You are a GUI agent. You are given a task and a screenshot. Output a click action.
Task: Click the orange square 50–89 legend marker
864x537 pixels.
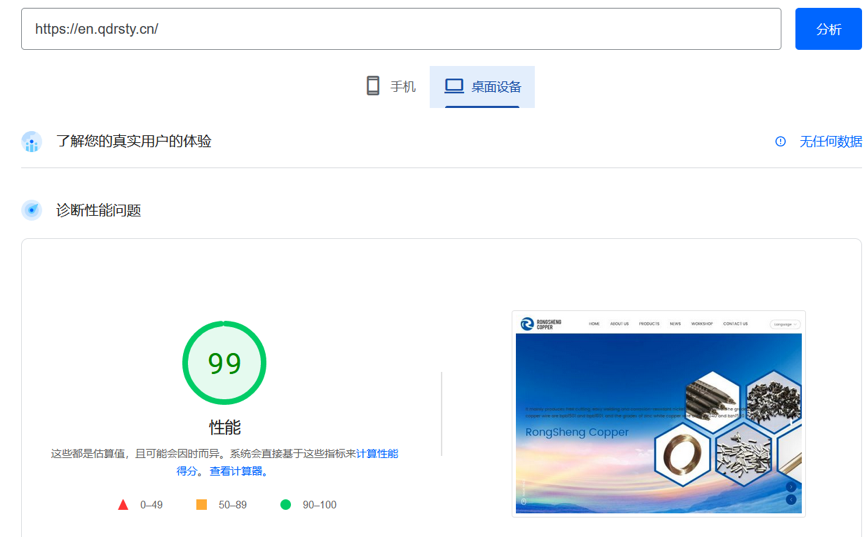pyautogui.click(x=201, y=505)
